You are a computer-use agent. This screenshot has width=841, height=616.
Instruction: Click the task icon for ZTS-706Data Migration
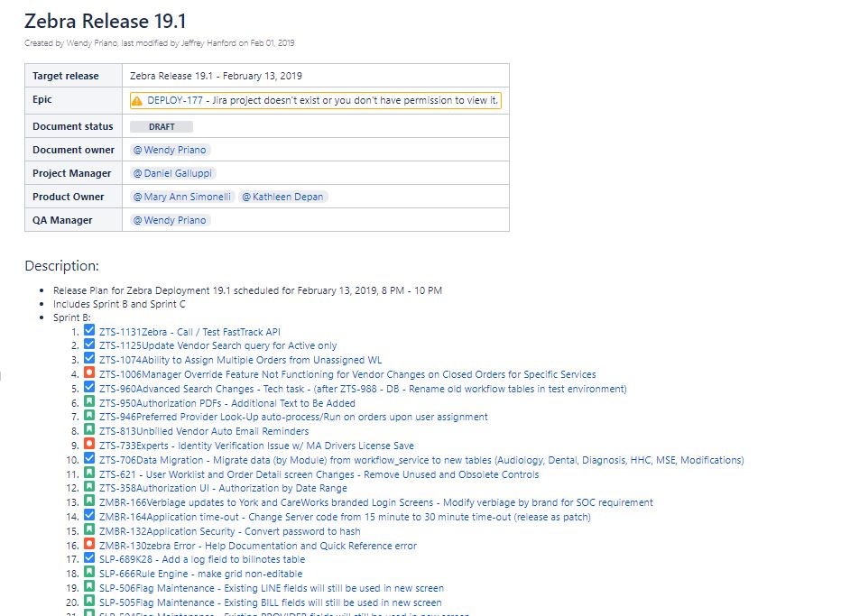89,458
